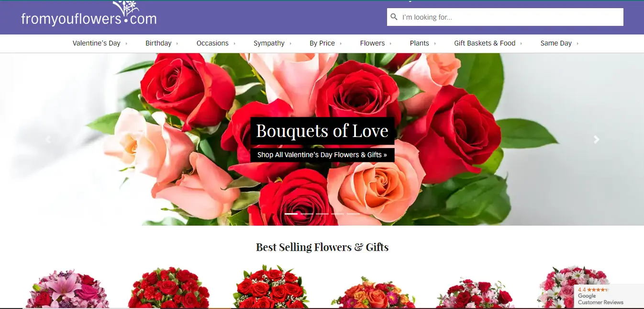Open the second best-selling product, red carnations
This screenshot has height=309, width=644.
coord(169,287)
